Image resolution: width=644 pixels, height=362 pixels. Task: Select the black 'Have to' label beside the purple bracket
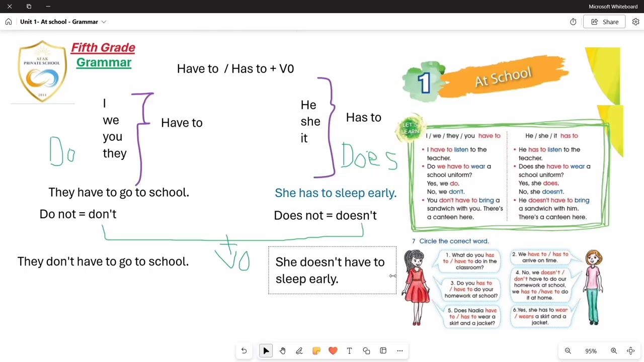182,123
